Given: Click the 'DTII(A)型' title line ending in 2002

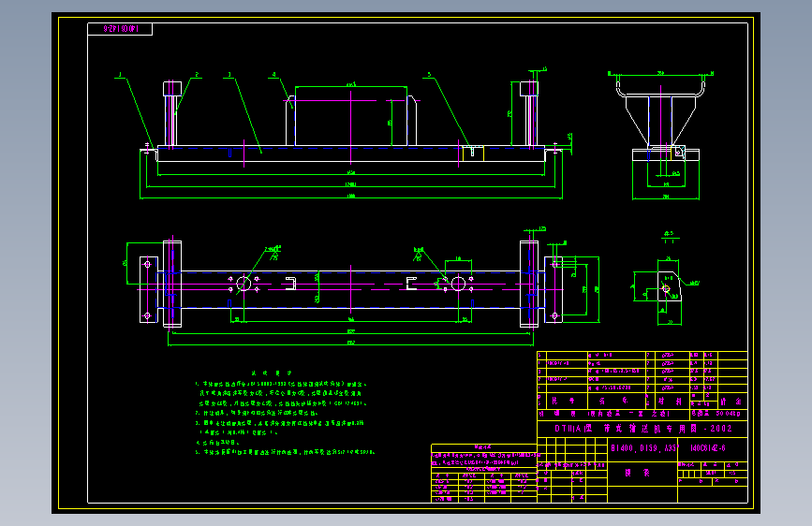Looking at the screenshot, I should pos(643,429).
